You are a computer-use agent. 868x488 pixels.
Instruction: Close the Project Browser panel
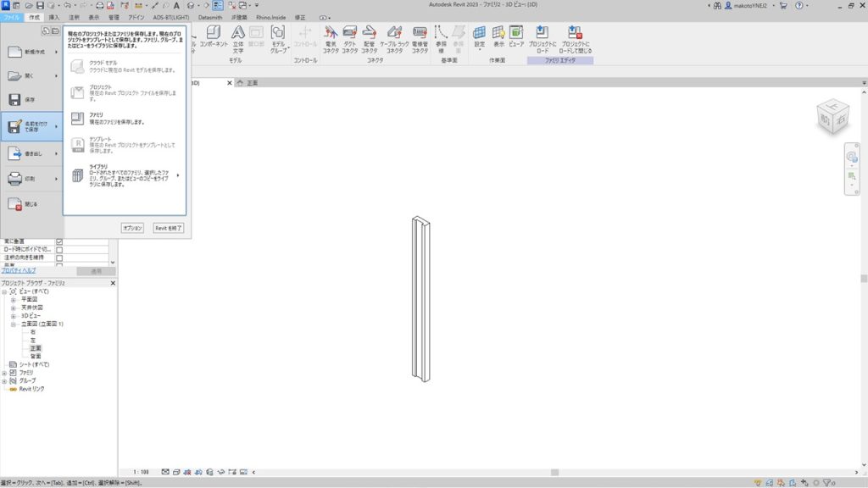113,283
